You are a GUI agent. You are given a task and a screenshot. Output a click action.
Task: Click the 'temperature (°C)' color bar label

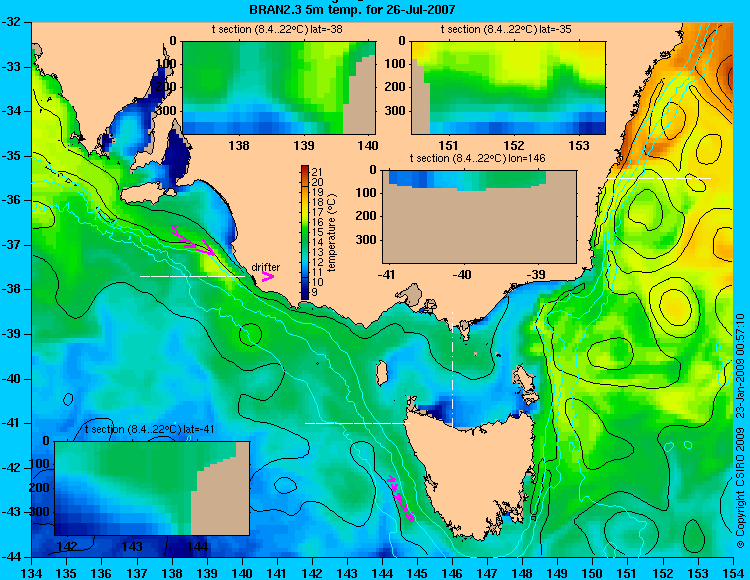point(333,233)
